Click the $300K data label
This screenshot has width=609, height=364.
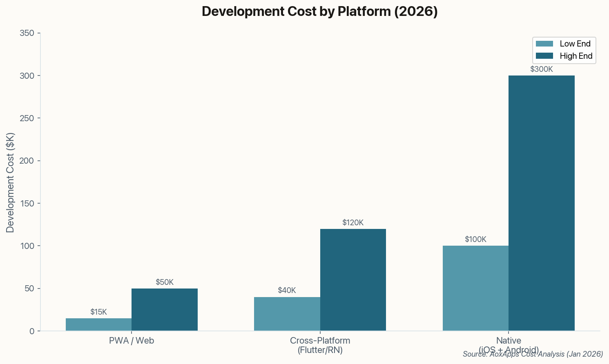click(541, 69)
